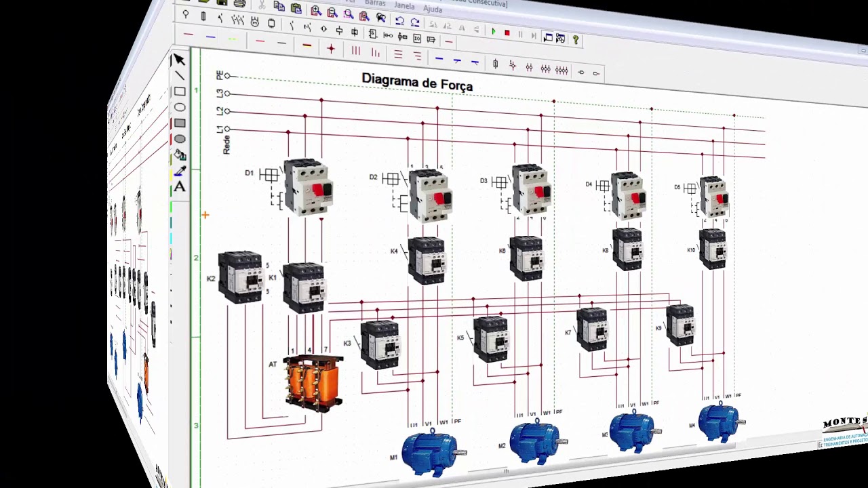
Task: Select the diagonal line drawing tool
Action: 179,75
